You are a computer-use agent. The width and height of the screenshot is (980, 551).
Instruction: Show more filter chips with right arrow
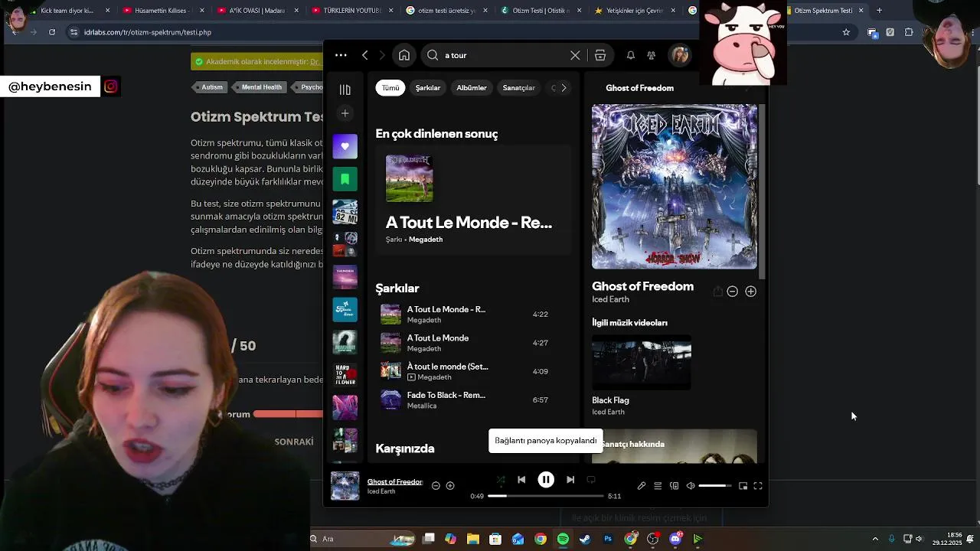click(x=563, y=88)
